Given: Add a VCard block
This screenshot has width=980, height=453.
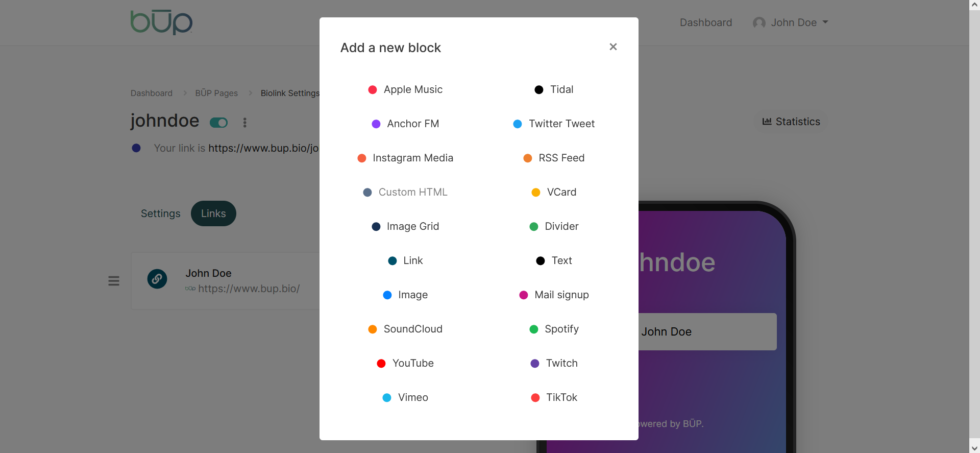Looking at the screenshot, I should coord(554,192).
